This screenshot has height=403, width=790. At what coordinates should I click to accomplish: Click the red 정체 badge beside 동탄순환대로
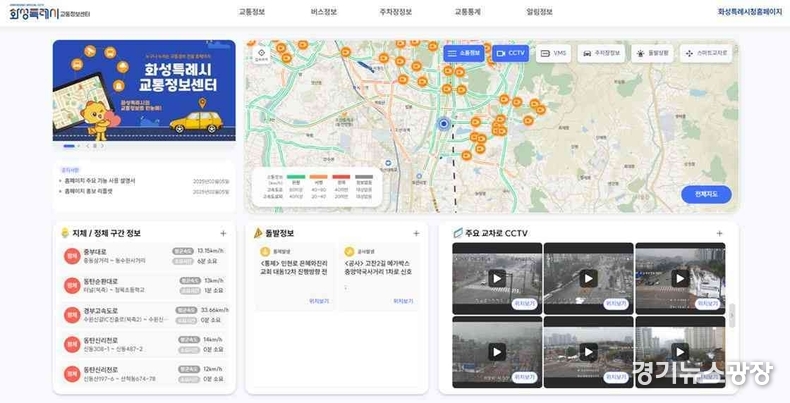[x=72, y=286]
